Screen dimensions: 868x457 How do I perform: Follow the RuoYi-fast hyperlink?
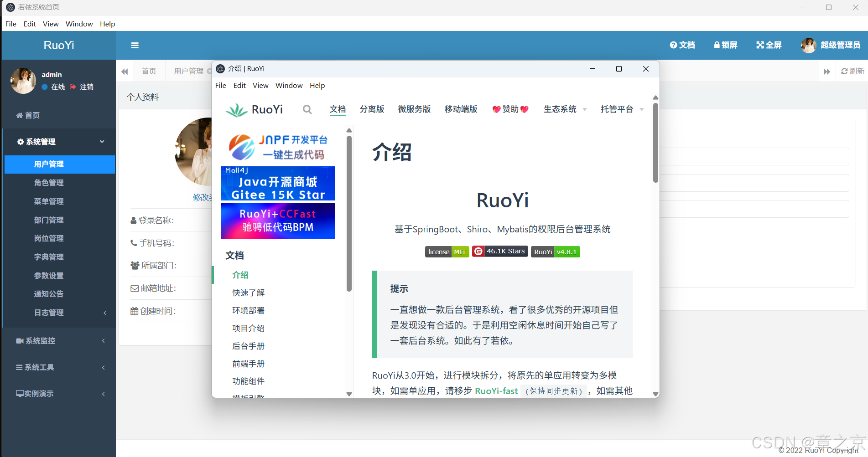496,391
